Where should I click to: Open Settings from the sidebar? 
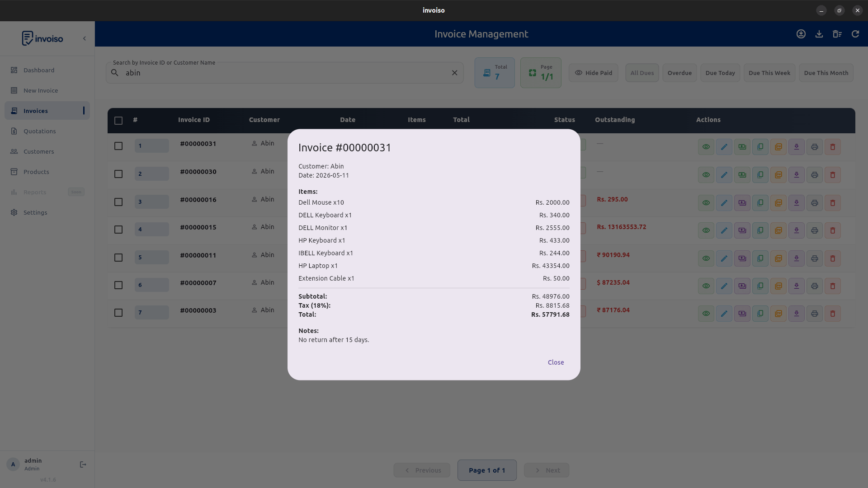tap(47, 212)
